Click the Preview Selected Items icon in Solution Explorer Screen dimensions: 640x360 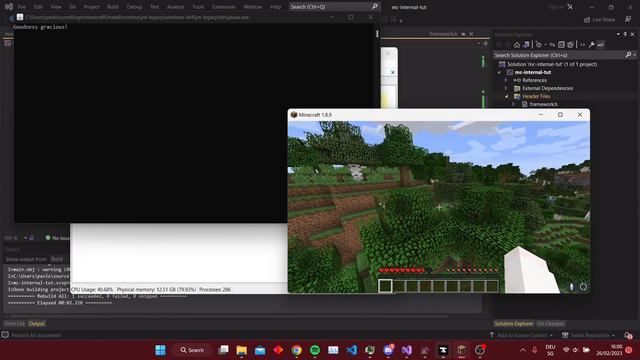tap(600, 45)
